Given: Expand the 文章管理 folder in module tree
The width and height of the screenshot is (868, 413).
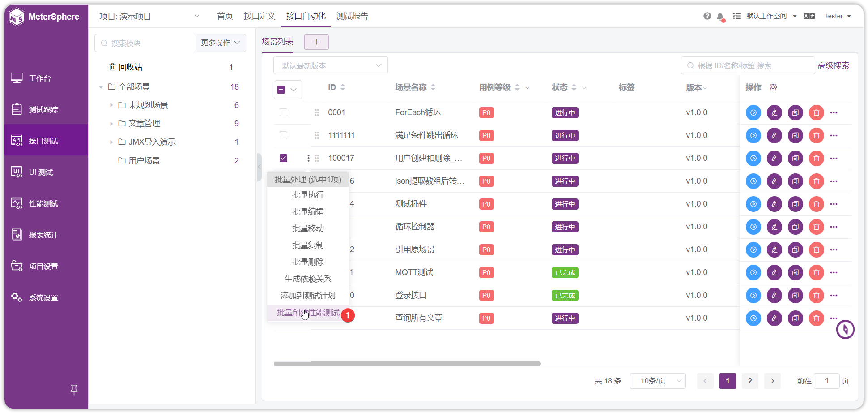Looking at the screenshot, I should [111, 124].
